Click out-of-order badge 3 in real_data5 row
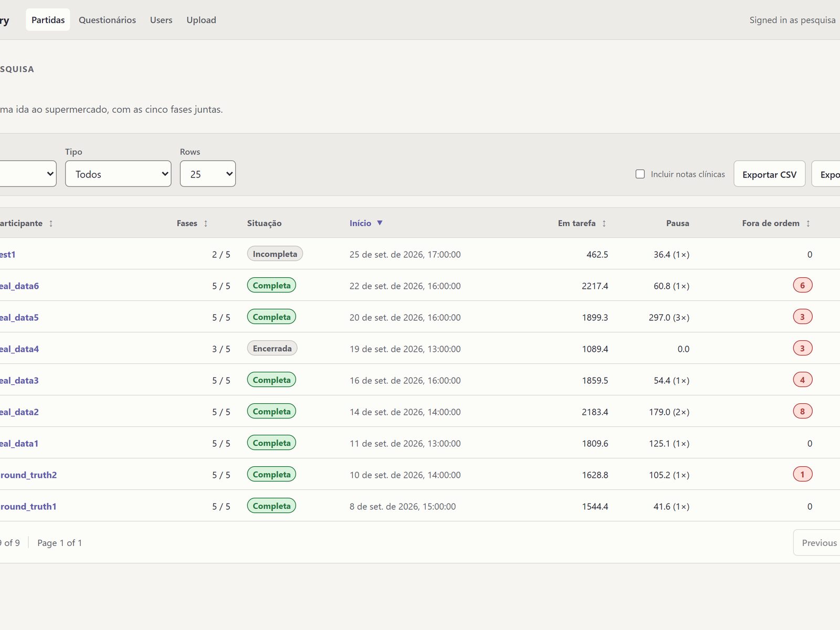840x630 pixels. tap(802, 317)
